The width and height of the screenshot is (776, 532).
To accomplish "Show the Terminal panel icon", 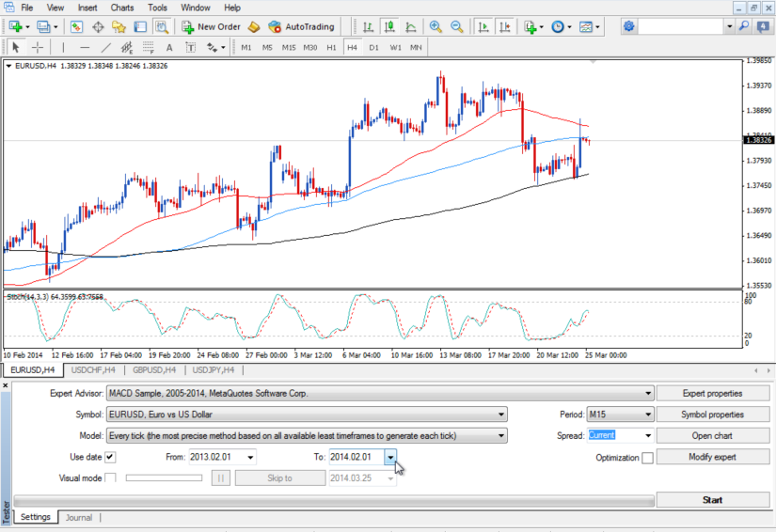I will click(x=140, y=26).
